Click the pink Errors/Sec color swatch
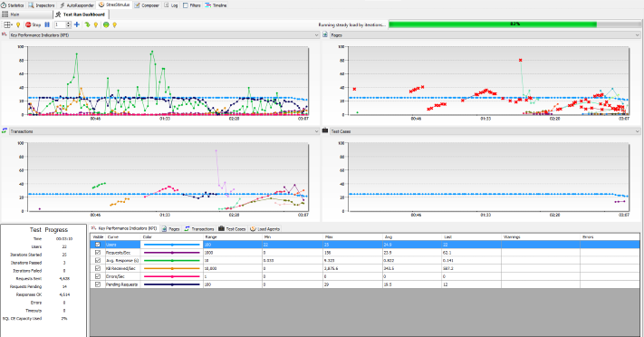Screen dimensions: 644x337 pos(172,276)
